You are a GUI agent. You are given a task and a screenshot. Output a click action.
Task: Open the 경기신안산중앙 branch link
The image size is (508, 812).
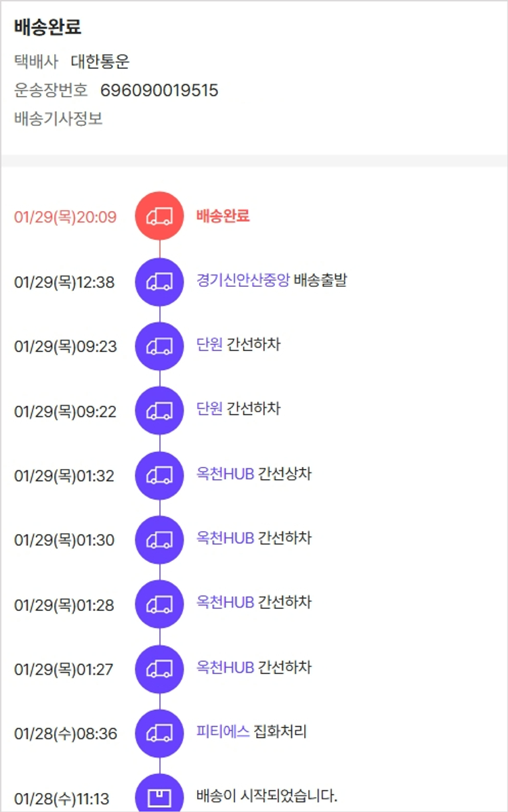click(242, 280)
